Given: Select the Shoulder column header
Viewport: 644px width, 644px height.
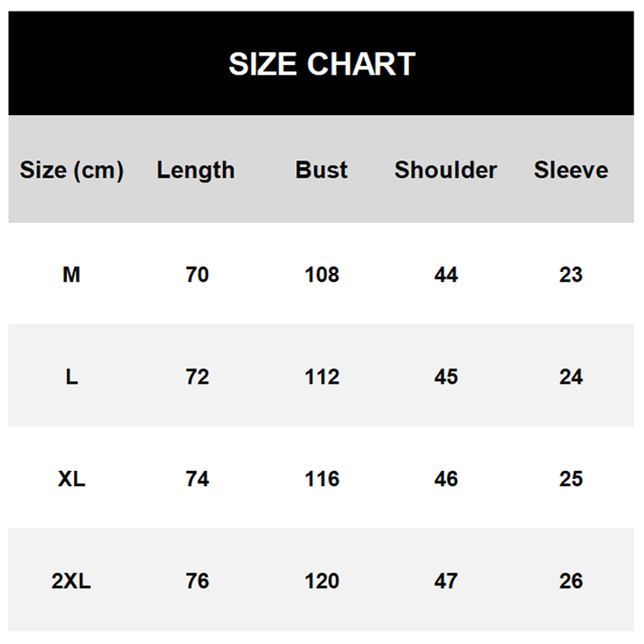Looking at the screenshot, I should click(x=446, y=170).
